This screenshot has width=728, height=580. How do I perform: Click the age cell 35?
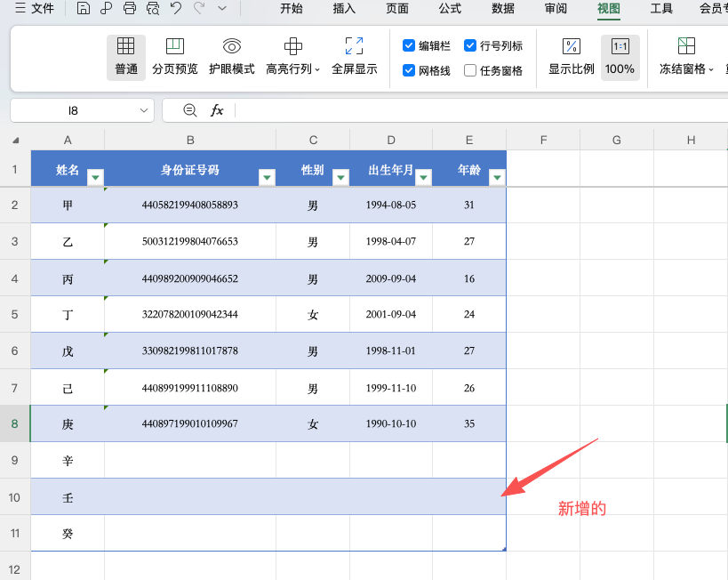point(469,423)
